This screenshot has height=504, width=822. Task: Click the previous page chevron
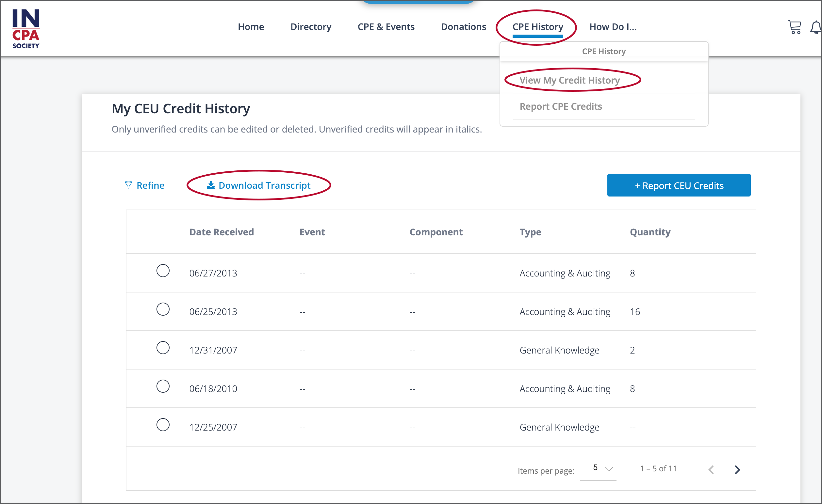(x=711, y=469)
